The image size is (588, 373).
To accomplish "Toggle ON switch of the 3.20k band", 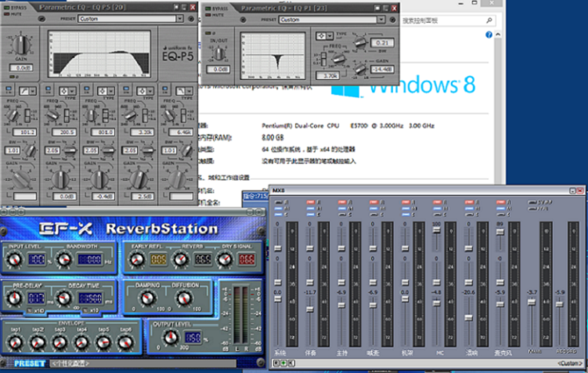I will [126, 89].
